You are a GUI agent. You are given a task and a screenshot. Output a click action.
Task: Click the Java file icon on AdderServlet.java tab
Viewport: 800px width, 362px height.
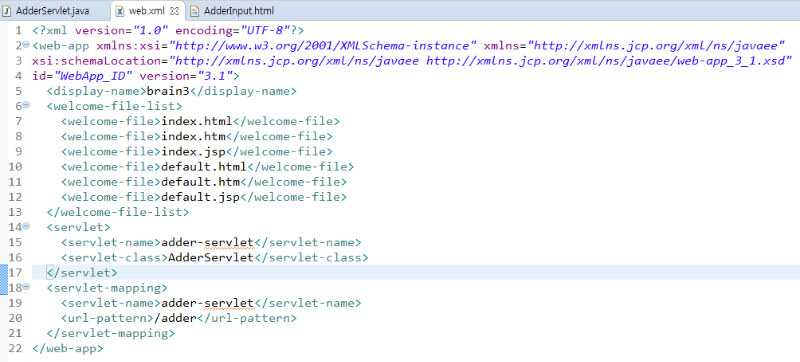click(7, 11)
